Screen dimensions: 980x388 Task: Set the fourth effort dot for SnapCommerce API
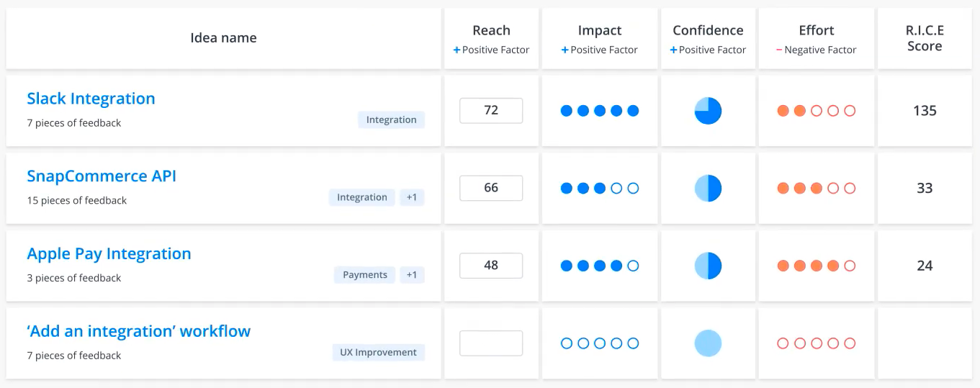pos(833,189)
